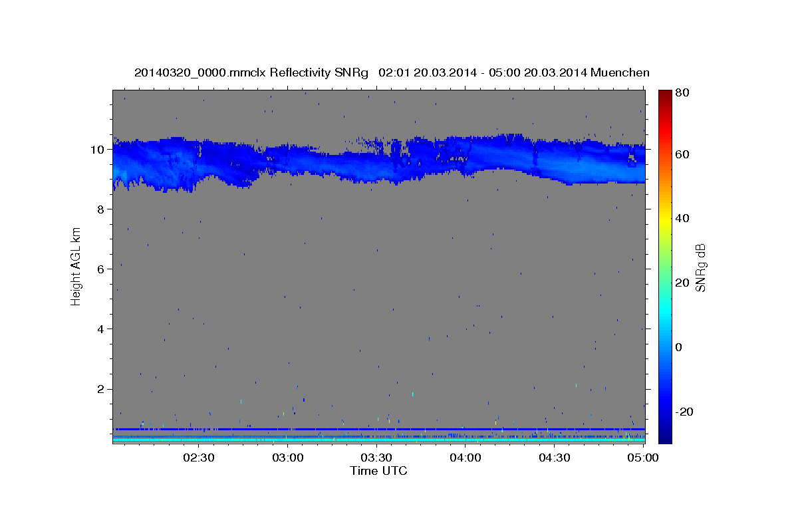Click the 04:00 time tick label
The image size is (798, 532).
coord(465,458)
